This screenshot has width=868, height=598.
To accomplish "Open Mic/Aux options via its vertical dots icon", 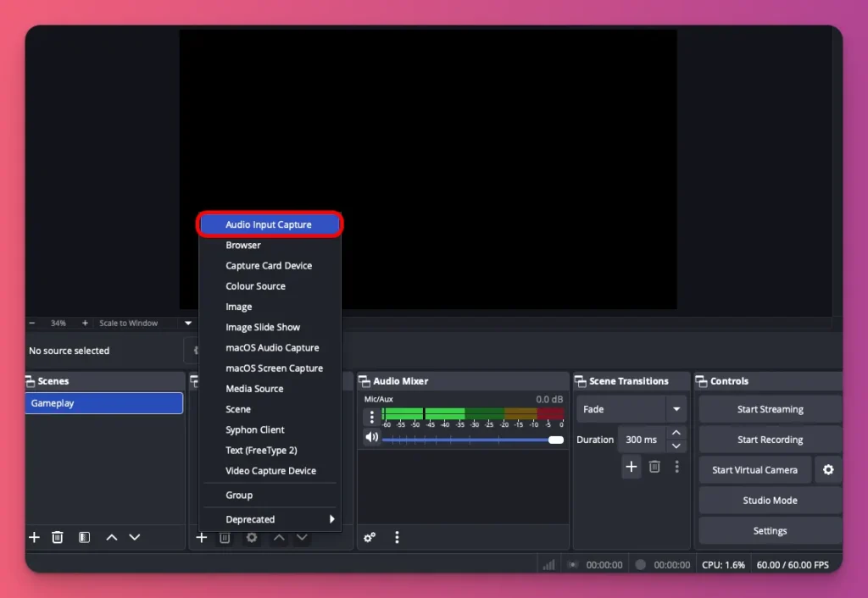I will point(371,416).
